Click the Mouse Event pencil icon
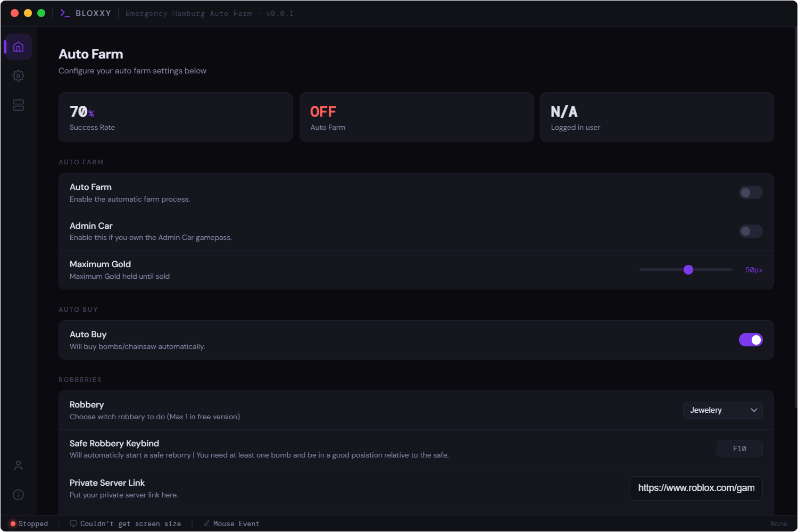This screenshot has width=798, height=532. coord(206,523)
